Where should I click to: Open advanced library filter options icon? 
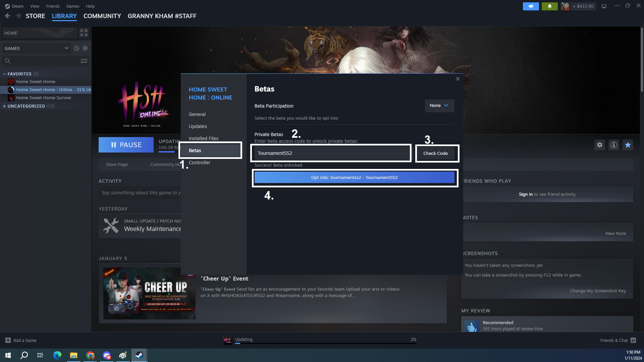coord(84,61)
